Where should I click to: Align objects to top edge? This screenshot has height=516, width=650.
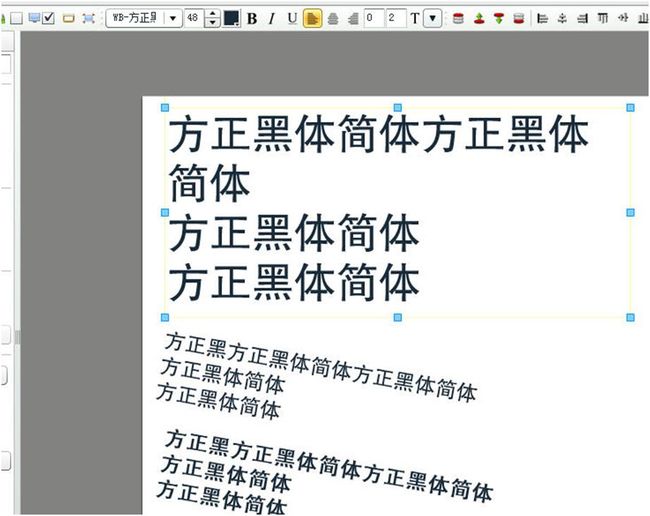point(602,19)
